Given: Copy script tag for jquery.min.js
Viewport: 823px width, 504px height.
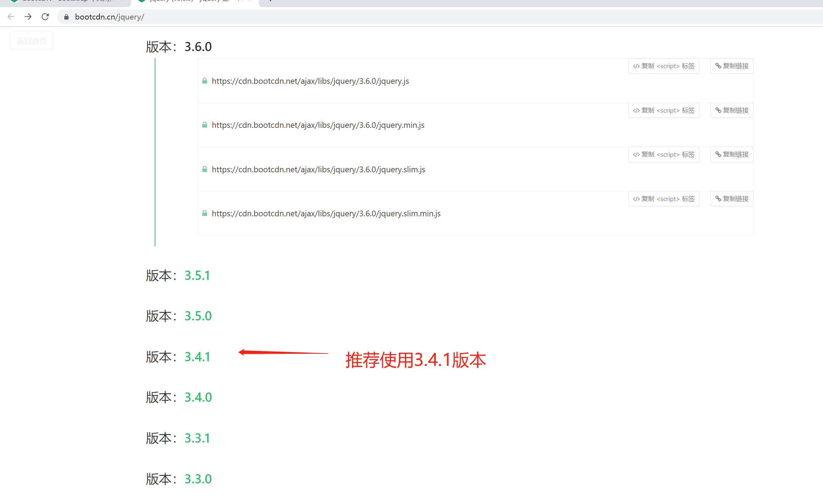Looking at the screenshot, I should coord(664,110).
